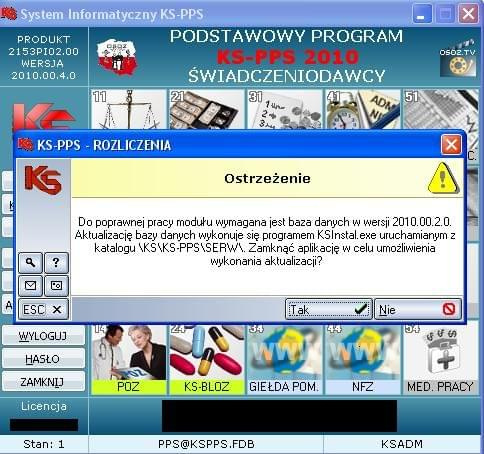Open help with the question mark icon

(x=56, y=263)
